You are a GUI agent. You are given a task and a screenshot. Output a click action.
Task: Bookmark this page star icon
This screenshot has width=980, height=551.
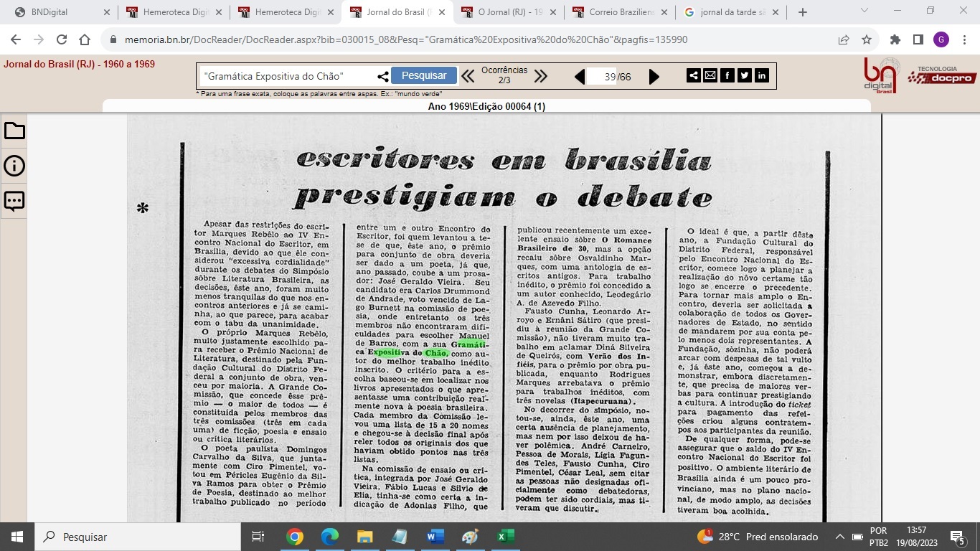point(867,39)
